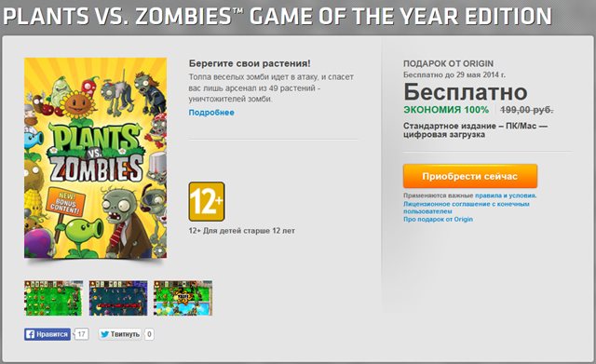Select the third pool level screenshot thumbnail
This screenshot has height=364, width=596.
tap(183, 298)
